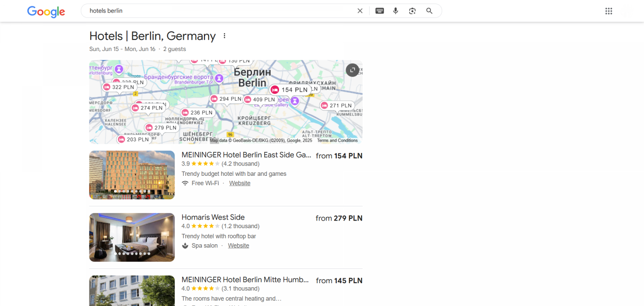The width and height of the screenshot is (644, 306).
Task: Open the three-dot menu beside Hotels Berlin heading
Action: 225,36
